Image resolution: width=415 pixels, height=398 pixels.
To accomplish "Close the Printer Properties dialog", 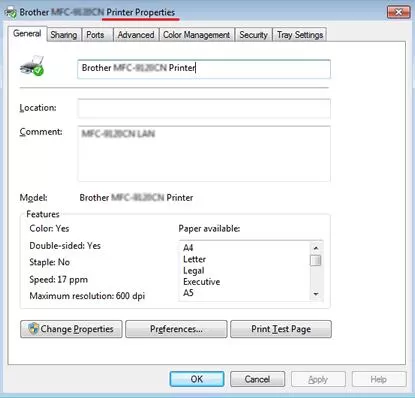I will pyautogui.click(x=398, y=12).
